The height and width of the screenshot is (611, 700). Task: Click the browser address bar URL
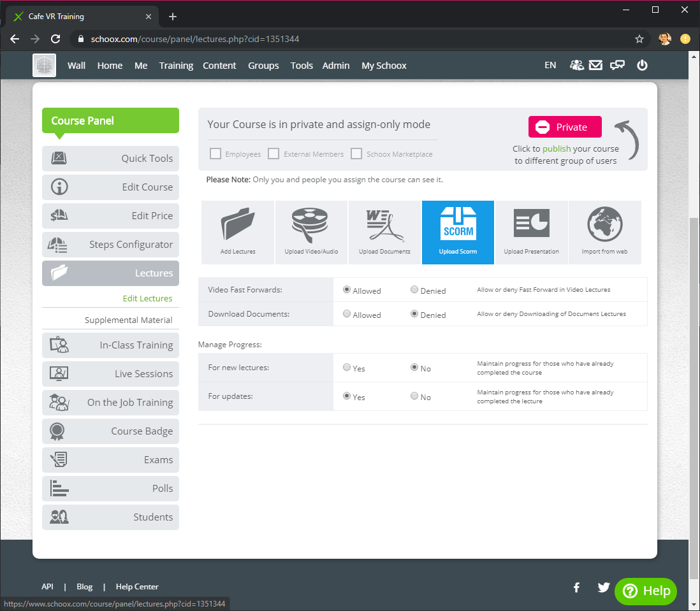(194, 40)
